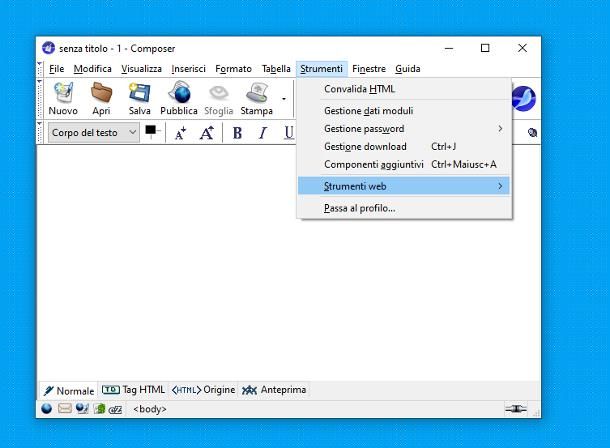Collapse the format toolbar grippy handle
The image size is (610, 448).
tap(40, 132)
